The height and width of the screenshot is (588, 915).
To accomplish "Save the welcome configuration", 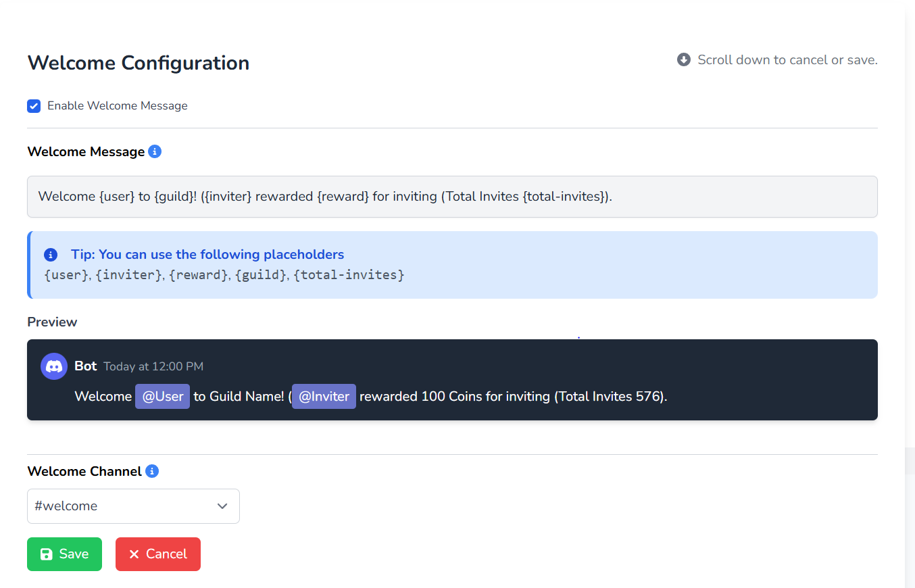I will [64, 554].
